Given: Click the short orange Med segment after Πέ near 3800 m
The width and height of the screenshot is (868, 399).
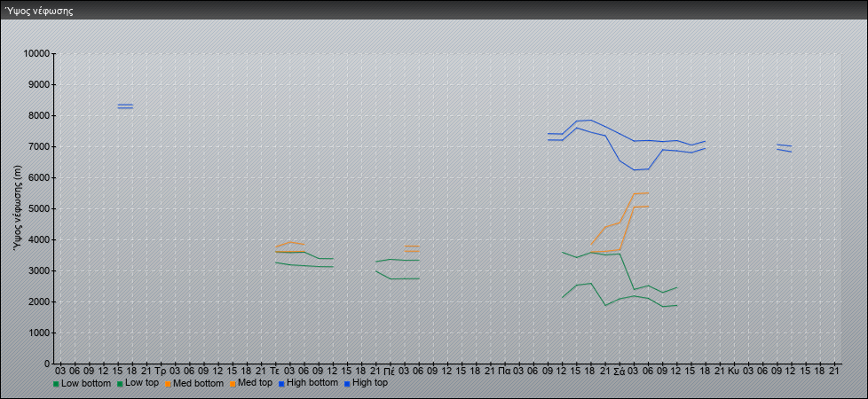Looking at the screenshot, I should coord(412,248).
